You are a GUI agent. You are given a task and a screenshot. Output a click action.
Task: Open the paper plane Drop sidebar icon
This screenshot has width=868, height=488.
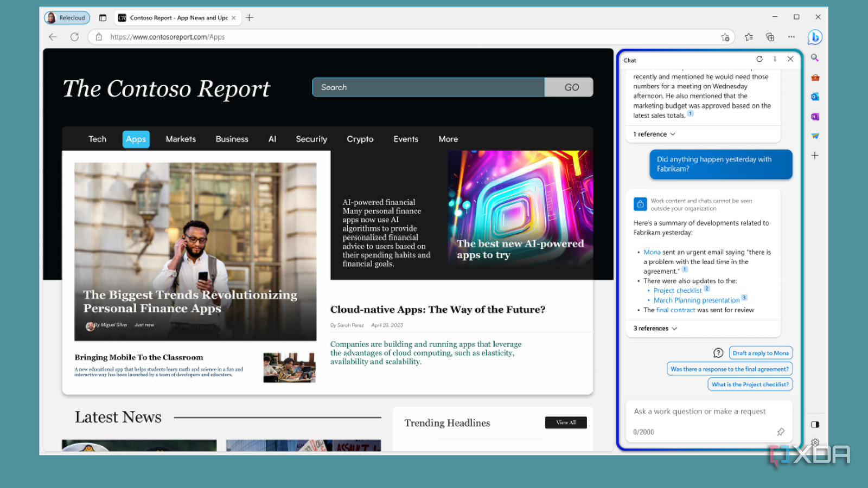[815, 136]
